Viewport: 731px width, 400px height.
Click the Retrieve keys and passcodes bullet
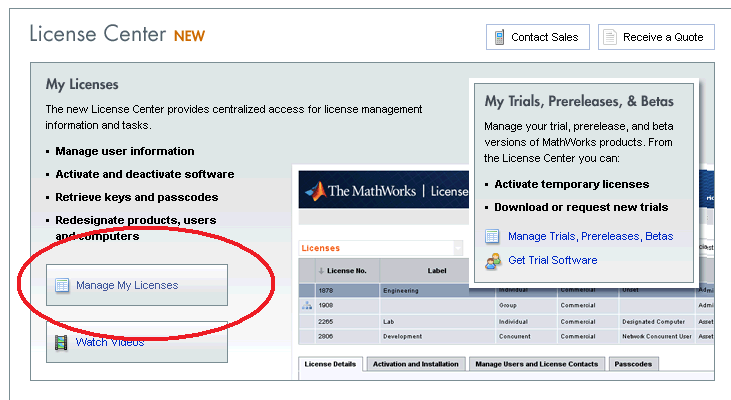tap(137, 197)
